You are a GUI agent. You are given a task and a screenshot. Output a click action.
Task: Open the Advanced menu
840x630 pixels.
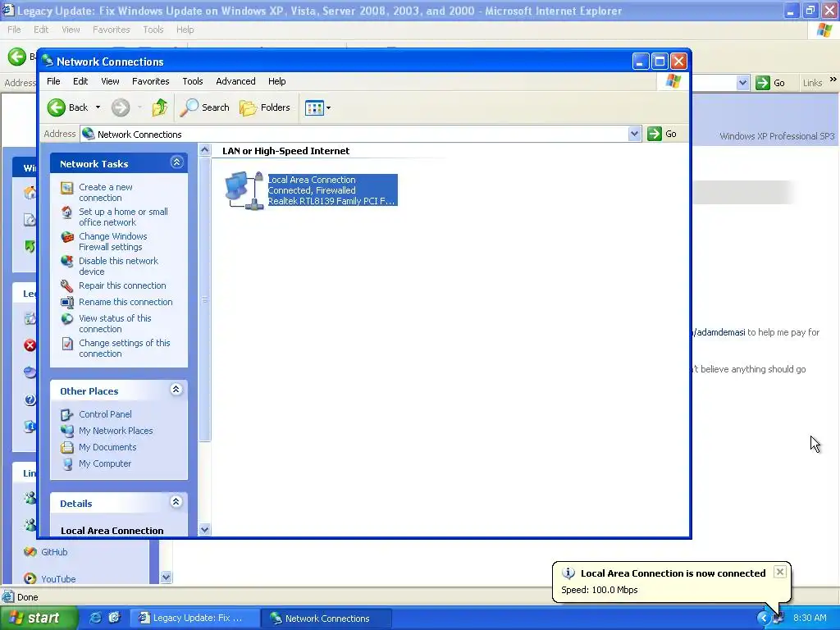point(235,81)
